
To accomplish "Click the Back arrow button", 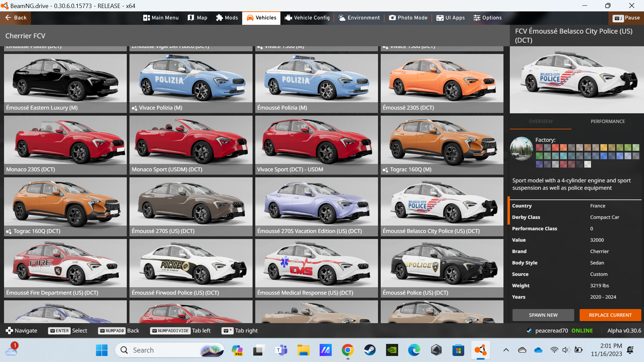I will pos(15,18).
